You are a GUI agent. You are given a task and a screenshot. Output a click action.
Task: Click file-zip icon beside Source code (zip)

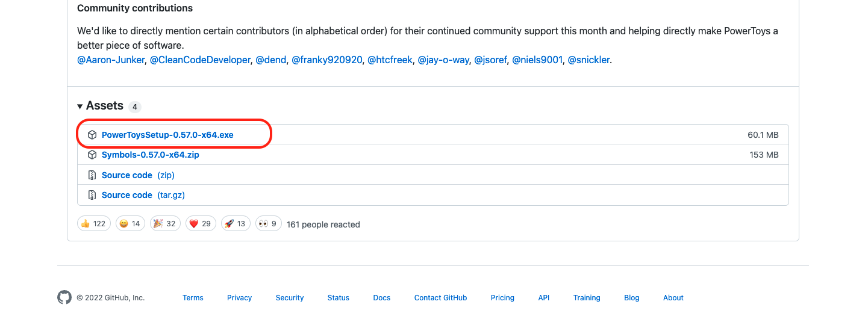92,175
